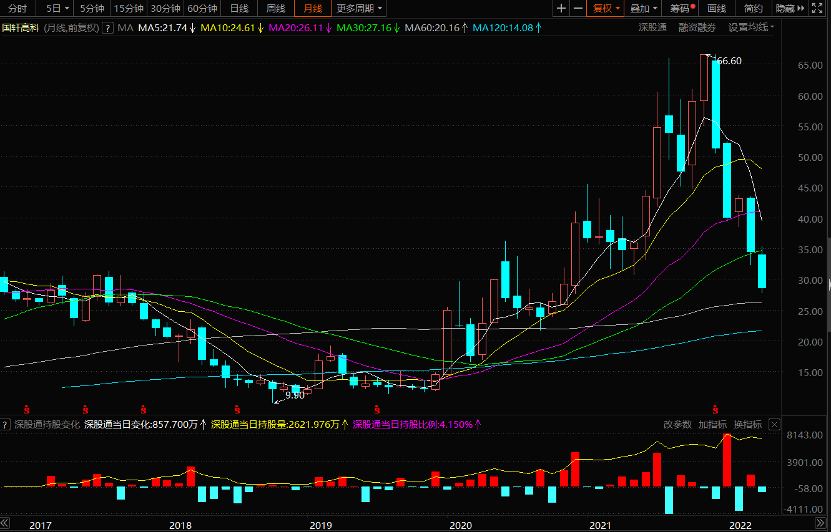Click the 9.90 low price label
Viewport: 832px width, 532px height.
(x=294, y=396)
